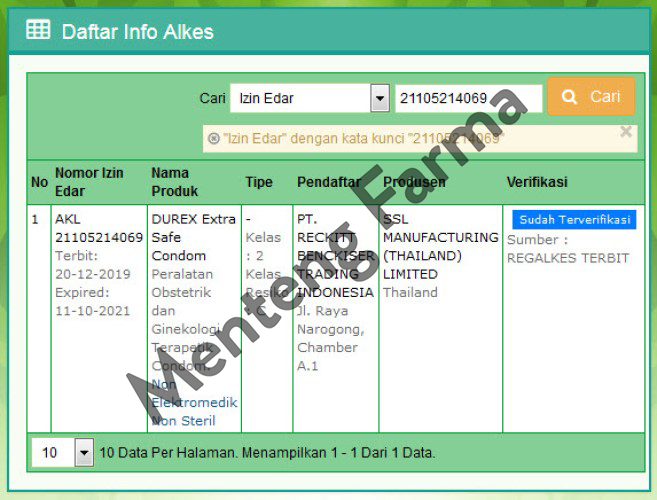Viewport: 657px width, 500px height.
Task: Open the Non Elektromedik Non Steril link
Action: [193, 403]
